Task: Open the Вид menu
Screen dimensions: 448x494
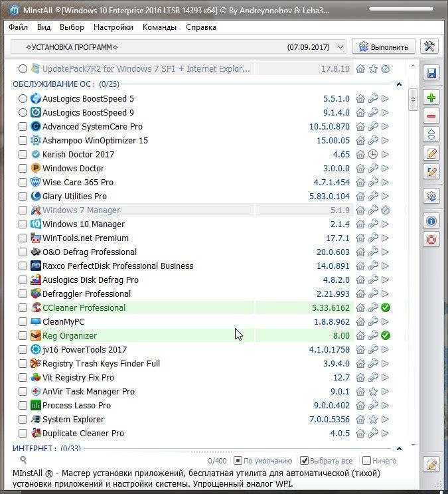Action: [44, 27]
